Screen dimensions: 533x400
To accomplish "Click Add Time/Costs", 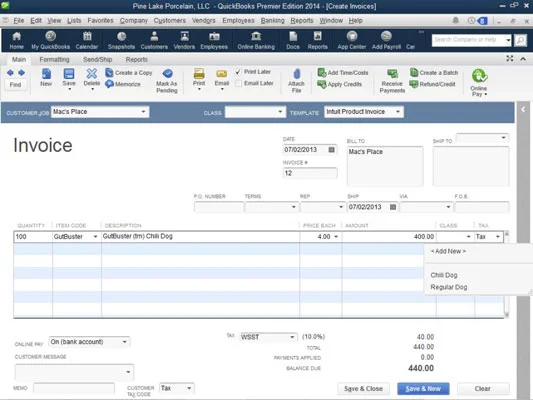I will coord(343,72).
